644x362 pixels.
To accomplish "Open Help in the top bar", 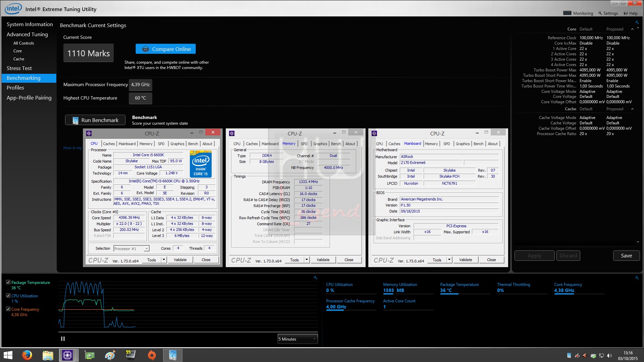I will (x=631, y=13).
